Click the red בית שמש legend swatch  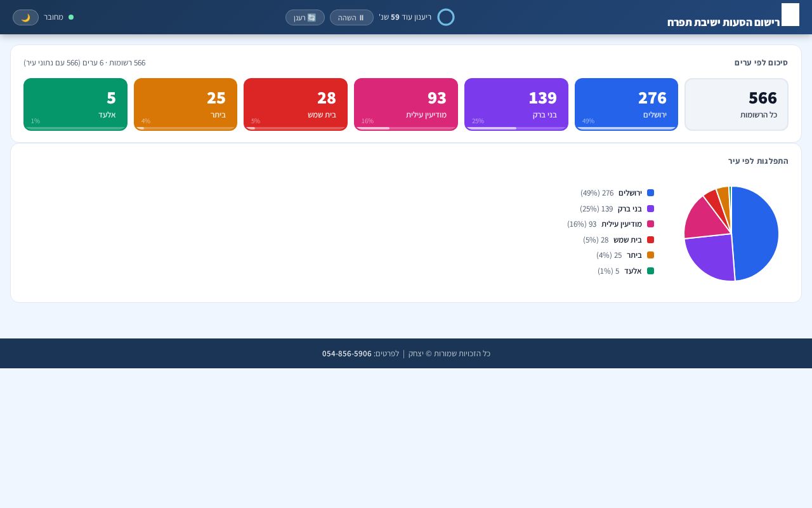pos(650,239)
